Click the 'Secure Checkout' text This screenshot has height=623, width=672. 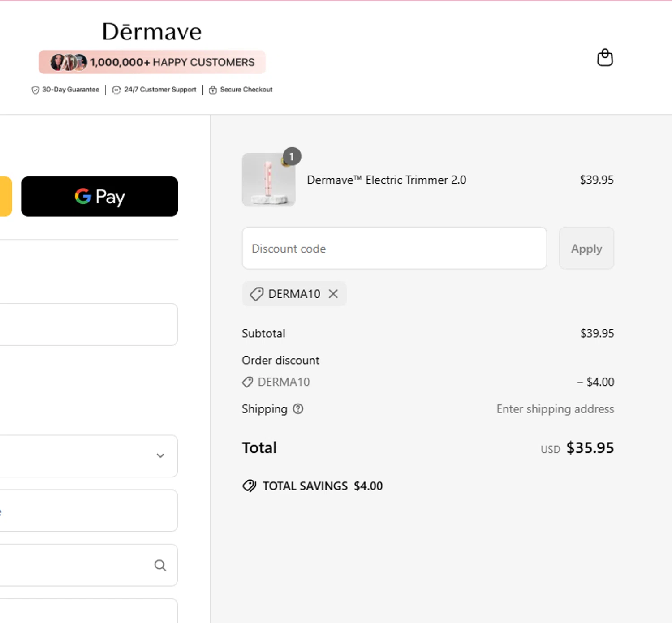point(246,90)
